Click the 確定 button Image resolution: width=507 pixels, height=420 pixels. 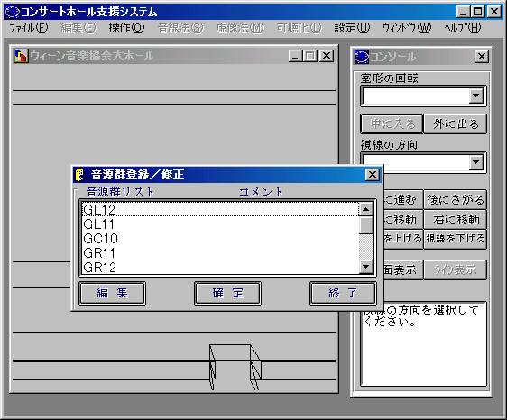[x=227, y=293]
